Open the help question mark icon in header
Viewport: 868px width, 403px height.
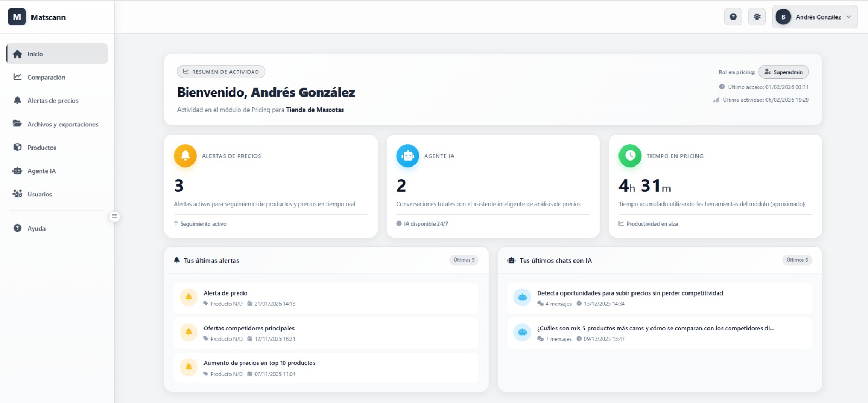(733, 17)
